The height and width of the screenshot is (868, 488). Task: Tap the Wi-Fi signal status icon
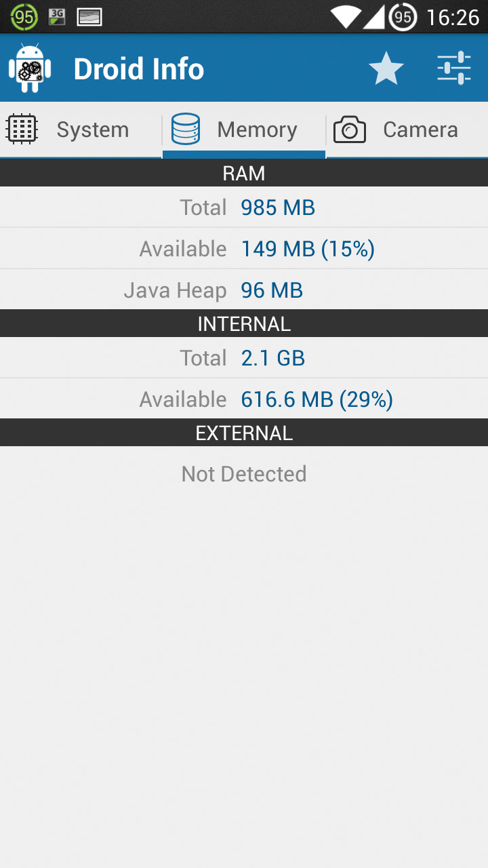point(346,17)
